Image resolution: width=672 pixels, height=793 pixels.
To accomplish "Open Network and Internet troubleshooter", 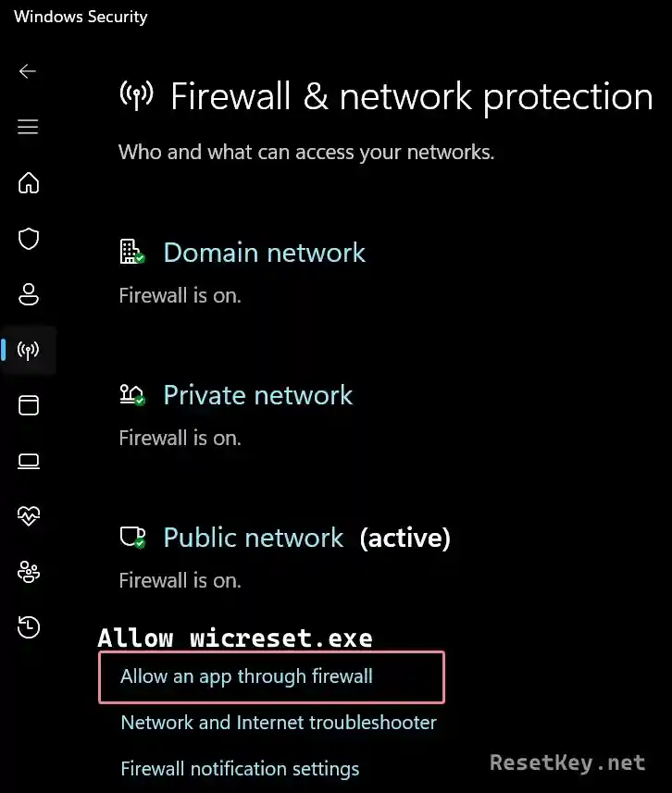I will tap(278, 723).
